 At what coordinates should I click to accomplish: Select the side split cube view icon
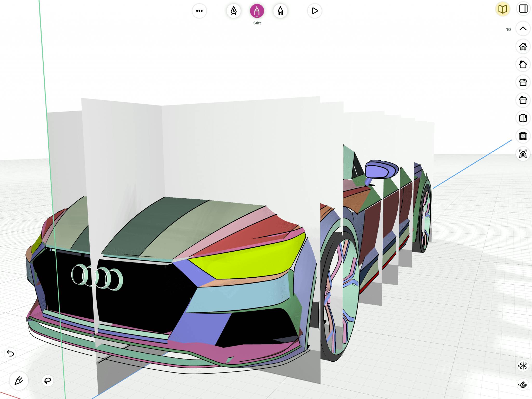523,118
